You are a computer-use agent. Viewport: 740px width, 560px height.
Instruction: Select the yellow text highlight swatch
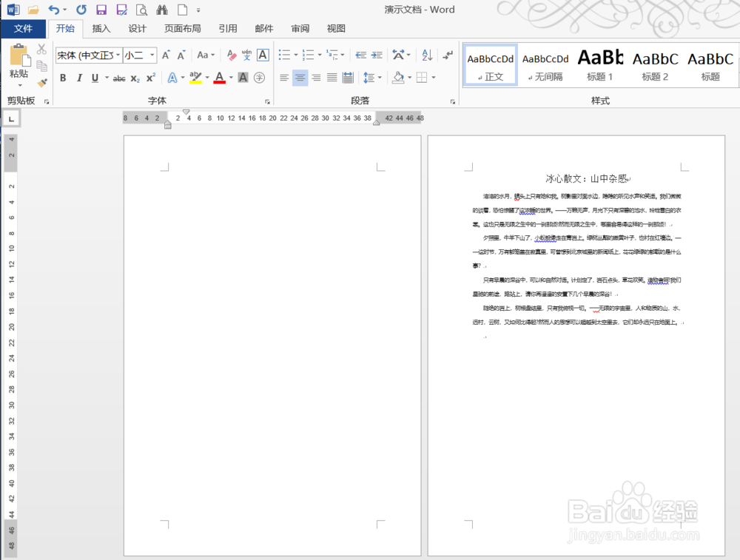[194, 81]
